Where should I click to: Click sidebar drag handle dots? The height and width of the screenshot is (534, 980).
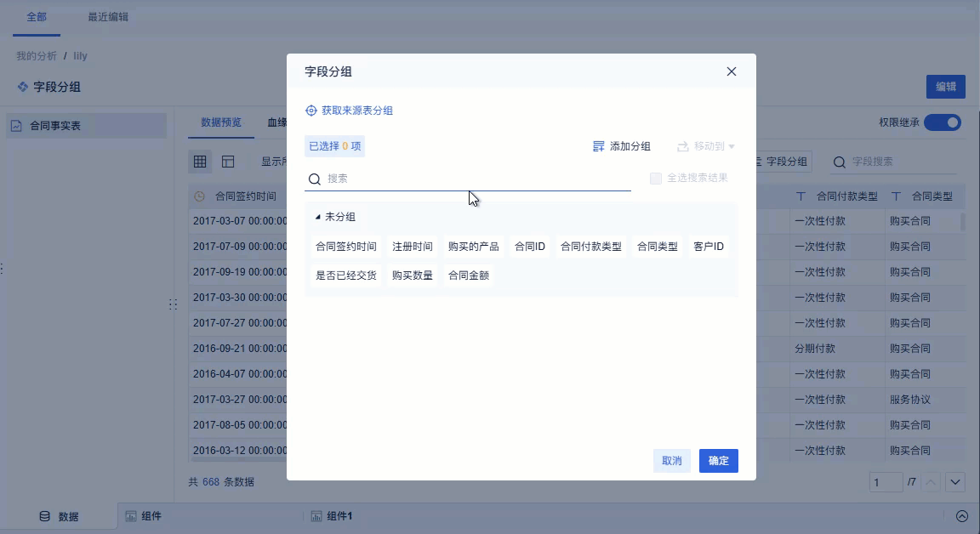pos(174,304)
